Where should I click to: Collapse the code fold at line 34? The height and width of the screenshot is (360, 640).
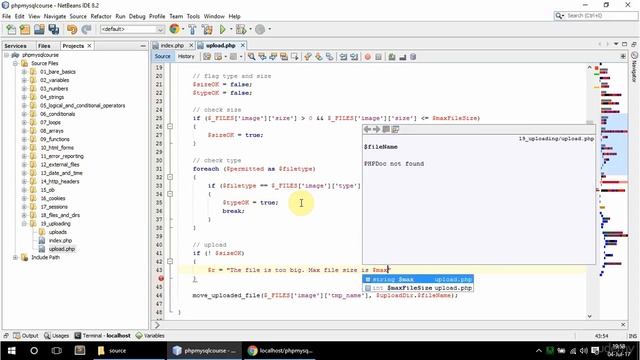coord(170,194)
